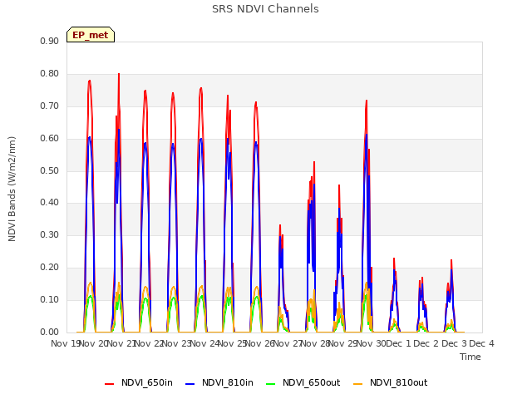Viewport: 532px width, 399px height.
Task: Click the 0.00 y-axis tick label
Action: click(x=49, y=332)
